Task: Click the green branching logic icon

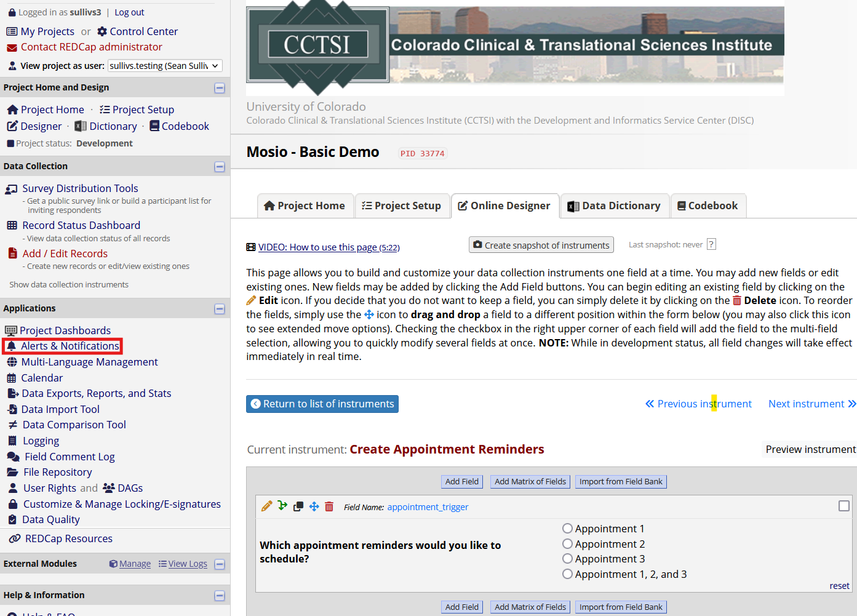Action: 282,506
